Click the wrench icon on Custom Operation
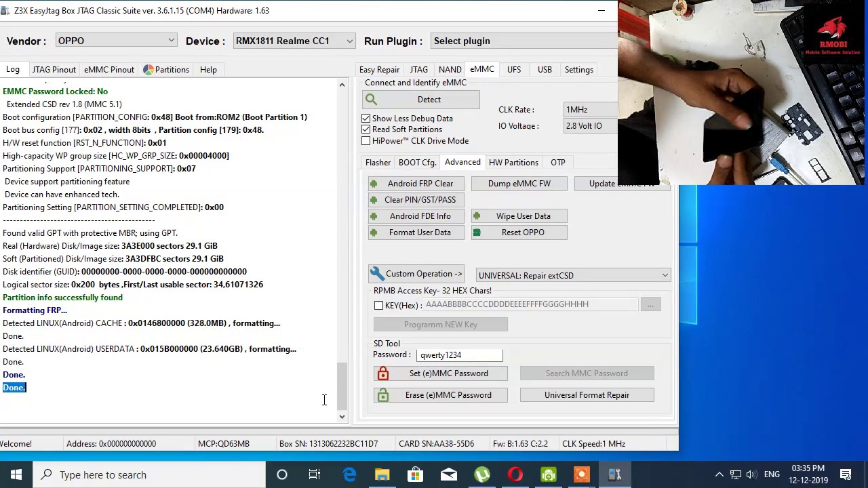 (x=376, y=274)
